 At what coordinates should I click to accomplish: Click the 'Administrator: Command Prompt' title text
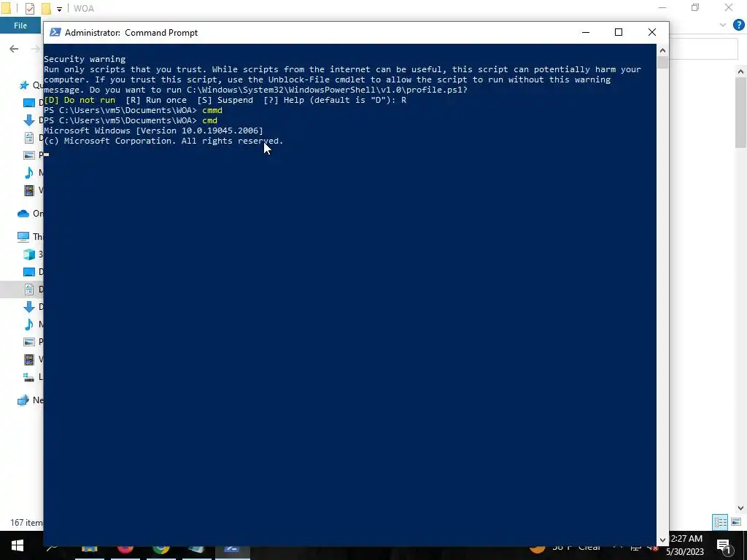point(131,33)
